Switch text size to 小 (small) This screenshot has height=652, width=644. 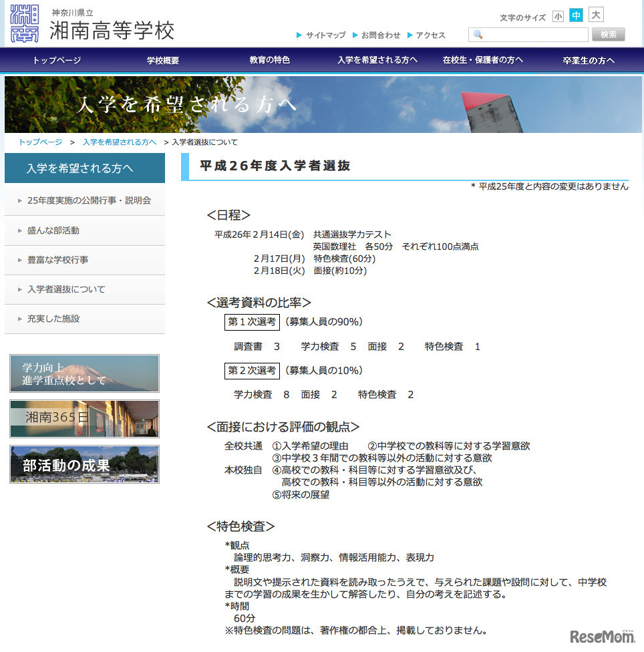pyautogui.click(x=558, y=16)
